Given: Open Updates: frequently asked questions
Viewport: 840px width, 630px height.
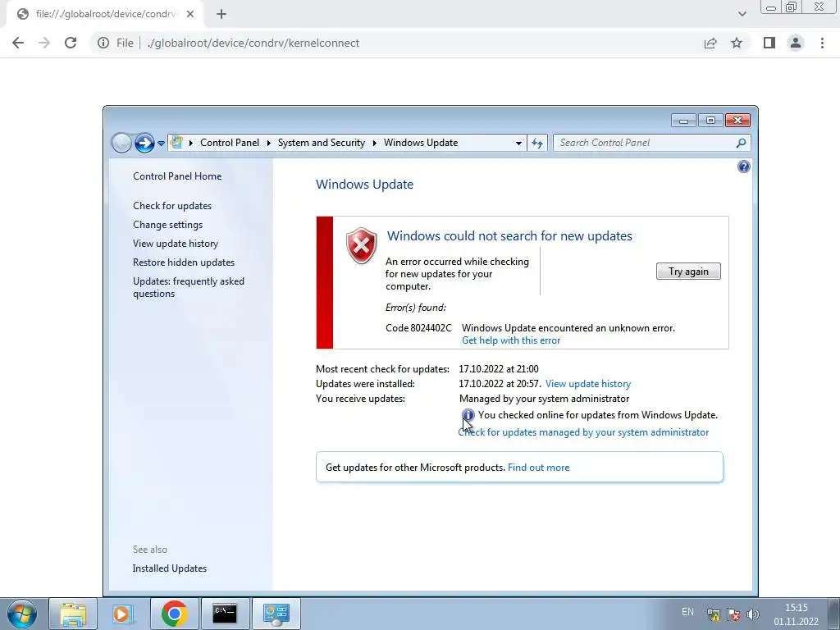Looking at the screenshot, I should click(189, 287).
